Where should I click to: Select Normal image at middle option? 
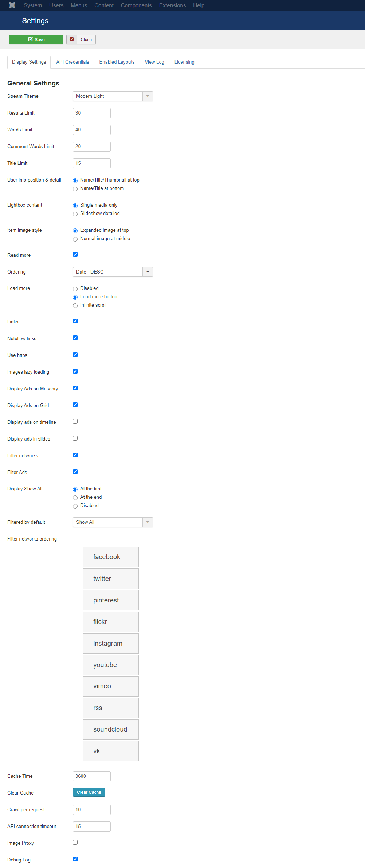(75, 239)
